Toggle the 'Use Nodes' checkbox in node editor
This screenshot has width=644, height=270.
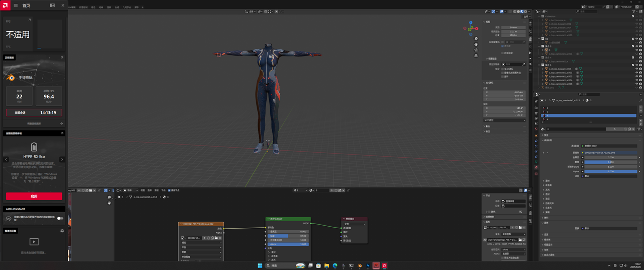point(170,190)
